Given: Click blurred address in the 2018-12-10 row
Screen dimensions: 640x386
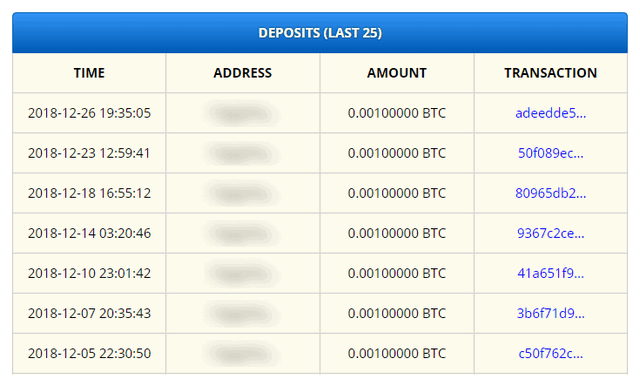Looking at the screenshot, I should click(x=242, y=274).
